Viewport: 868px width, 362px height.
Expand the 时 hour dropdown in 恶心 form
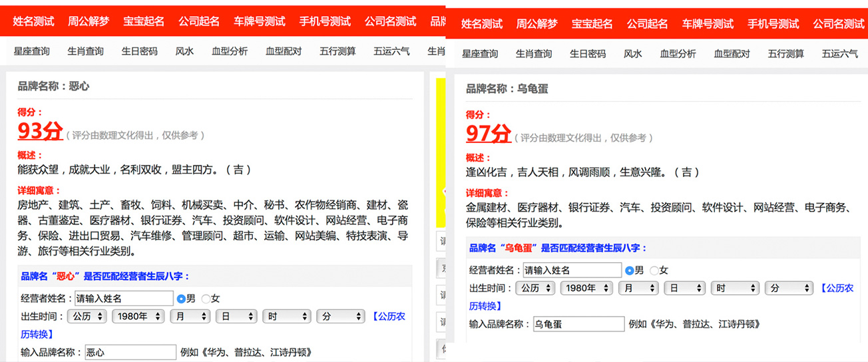point(285,317)
